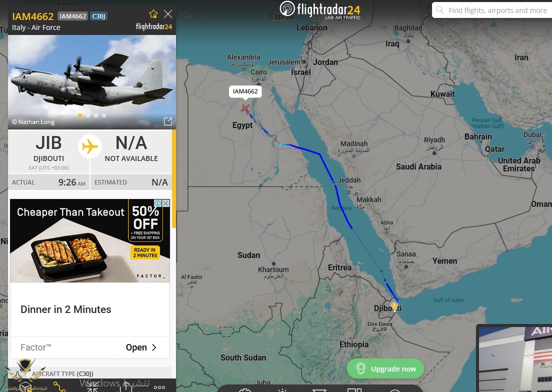
Task: Select the fourth photo carousel dot
Action: coord(104,115)
